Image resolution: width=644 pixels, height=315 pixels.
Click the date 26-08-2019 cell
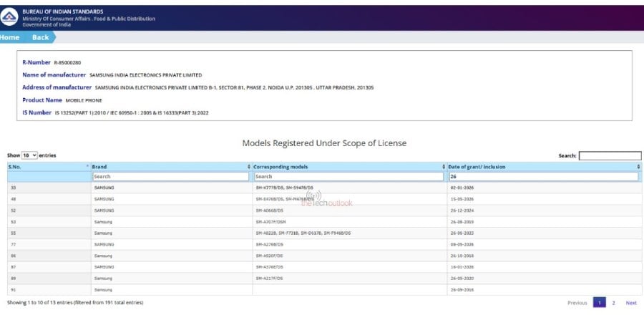click(x=545, y=222)
